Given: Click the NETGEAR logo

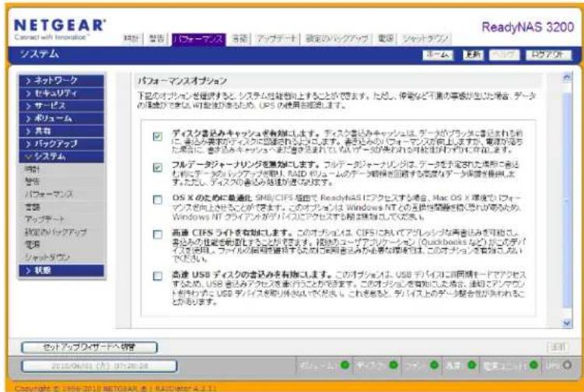Looking at the screenshot, I should click(60, 28).
